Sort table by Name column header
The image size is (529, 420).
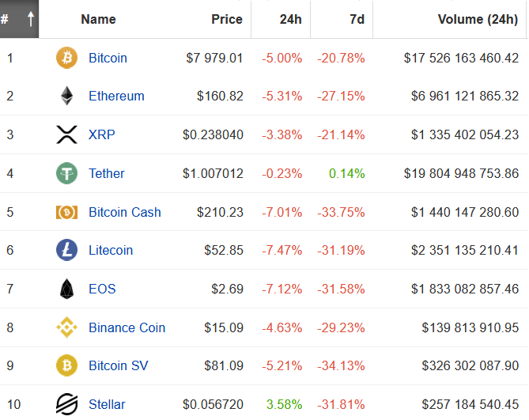point(98,19)
